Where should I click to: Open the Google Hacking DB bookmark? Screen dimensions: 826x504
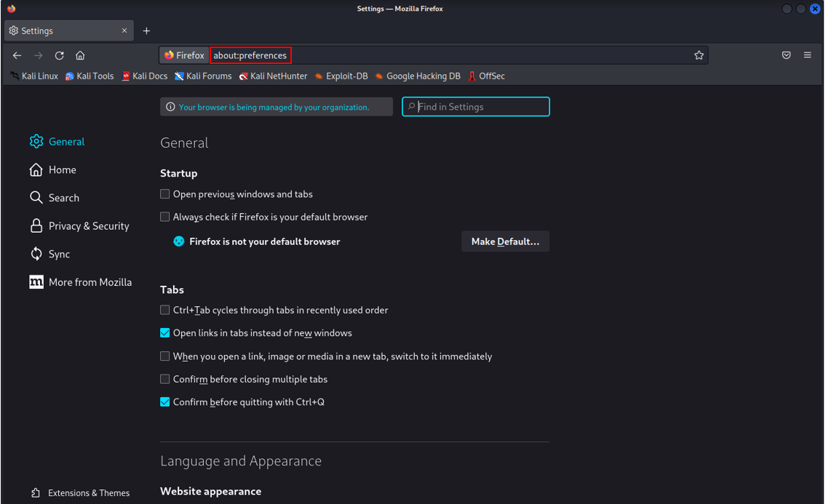[418, 76]
